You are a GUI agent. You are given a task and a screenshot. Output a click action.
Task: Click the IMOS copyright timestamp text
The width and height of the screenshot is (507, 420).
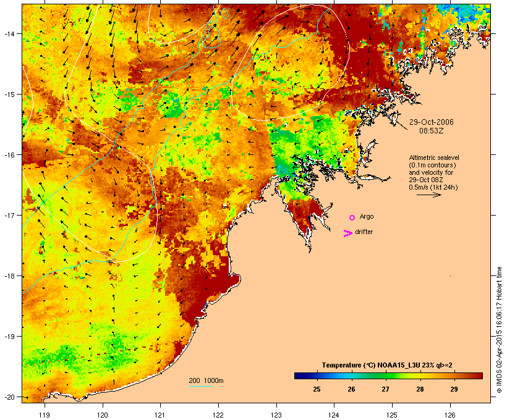[x=499, y=330]
